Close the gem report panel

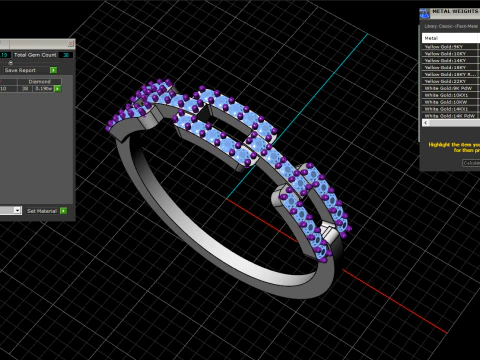coord(71,44)
